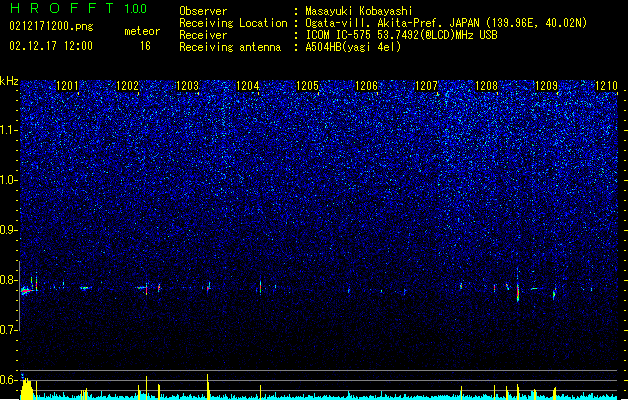Click the 'Receiving antenna' field label
This screenshot has width=629, height=400.
coord(230,47)
